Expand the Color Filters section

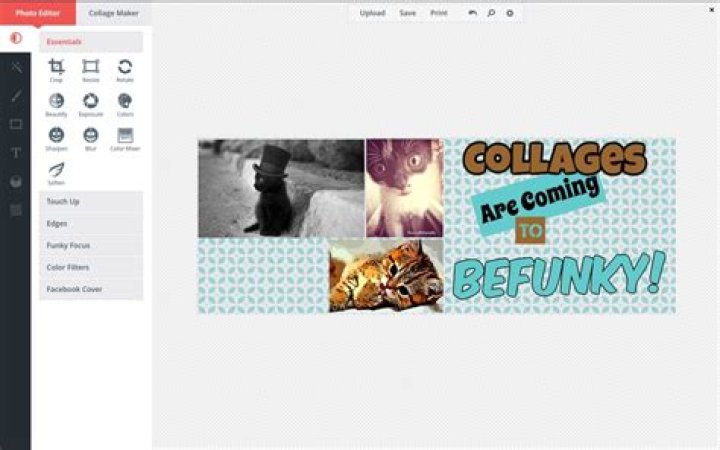(x=91, y=267)
